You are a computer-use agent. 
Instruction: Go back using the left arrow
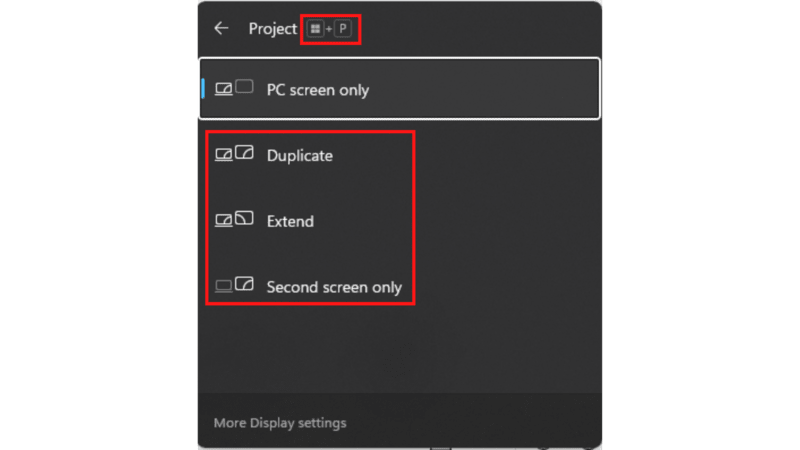[x=221, y=28]
